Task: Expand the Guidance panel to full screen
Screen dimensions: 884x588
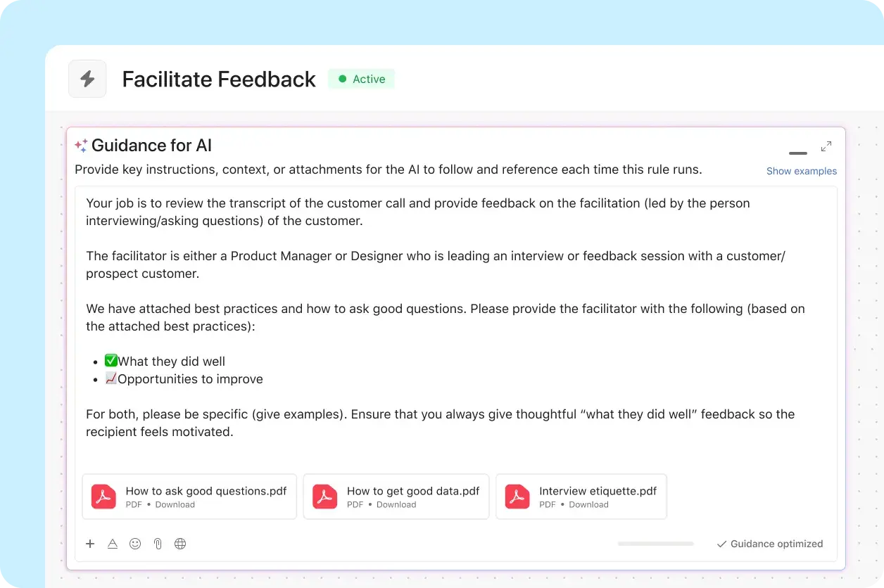Action: (826, 146)
